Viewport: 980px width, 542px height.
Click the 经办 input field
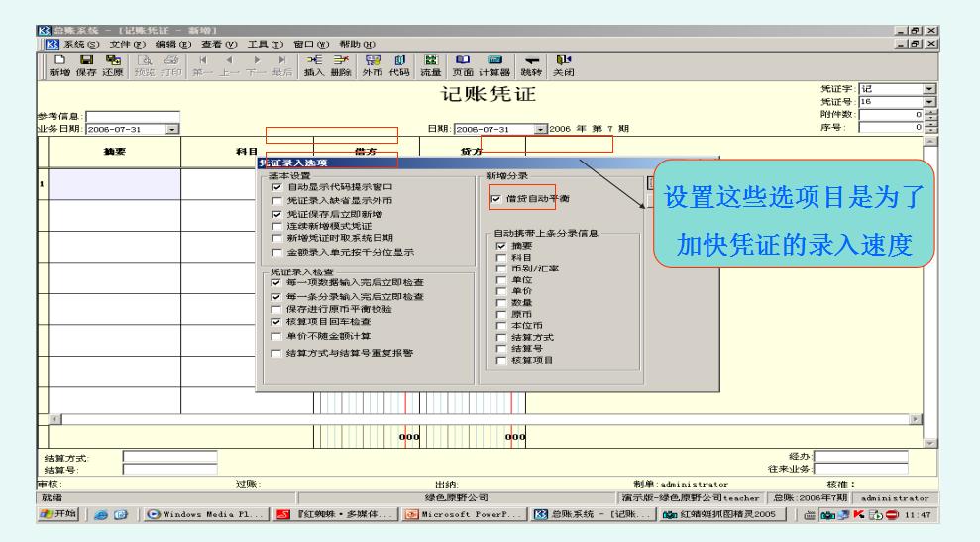861,457
